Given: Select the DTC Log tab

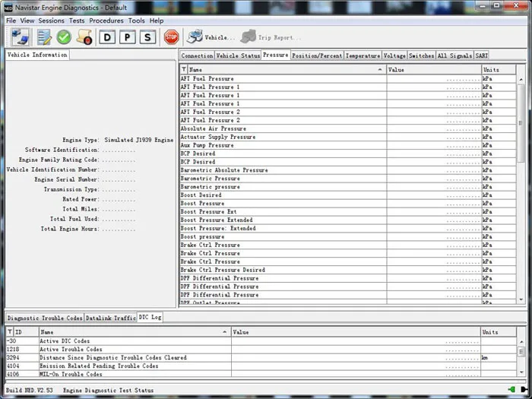Looking at the screenshot, I should click(x=150, y=317).
